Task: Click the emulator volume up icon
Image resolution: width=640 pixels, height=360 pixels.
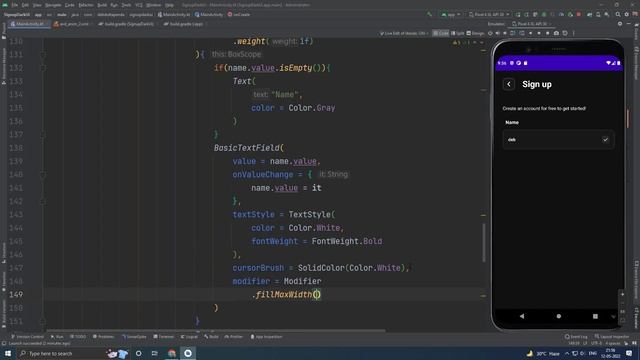Action: tap(498, 33)
